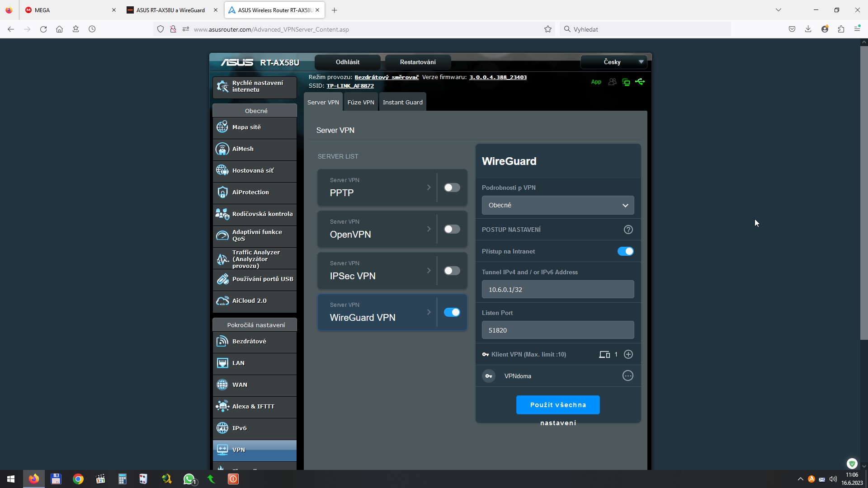The image size is (868, 488).
Task: Open Firefox downloads panel
Action: (808, 29)
